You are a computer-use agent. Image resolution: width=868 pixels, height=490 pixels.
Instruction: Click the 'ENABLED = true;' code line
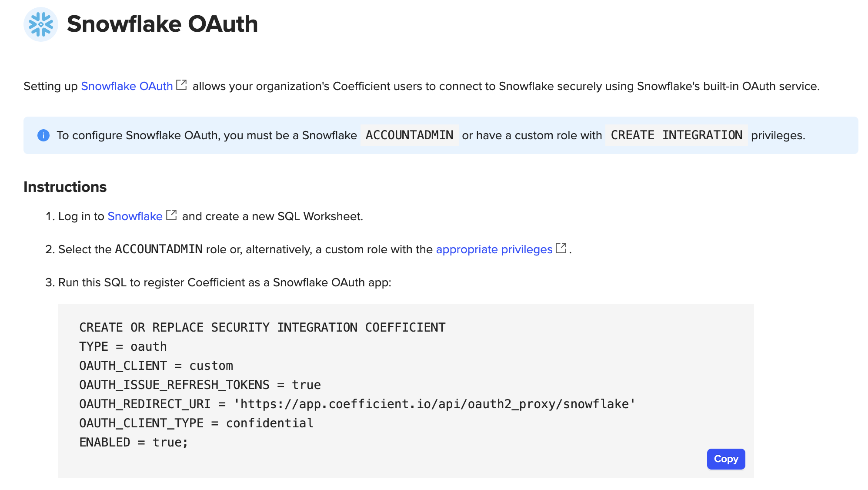[134, 442]
